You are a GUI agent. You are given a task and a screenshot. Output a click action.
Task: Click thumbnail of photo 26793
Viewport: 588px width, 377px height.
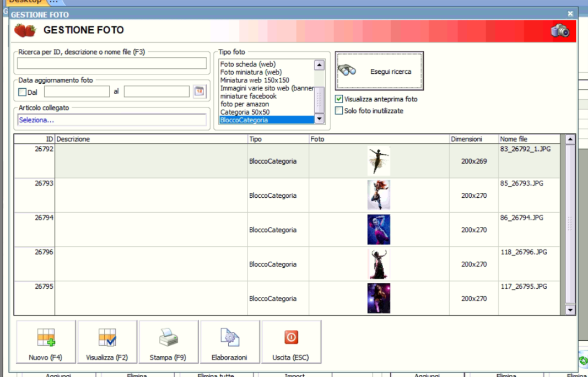(379, 195)
